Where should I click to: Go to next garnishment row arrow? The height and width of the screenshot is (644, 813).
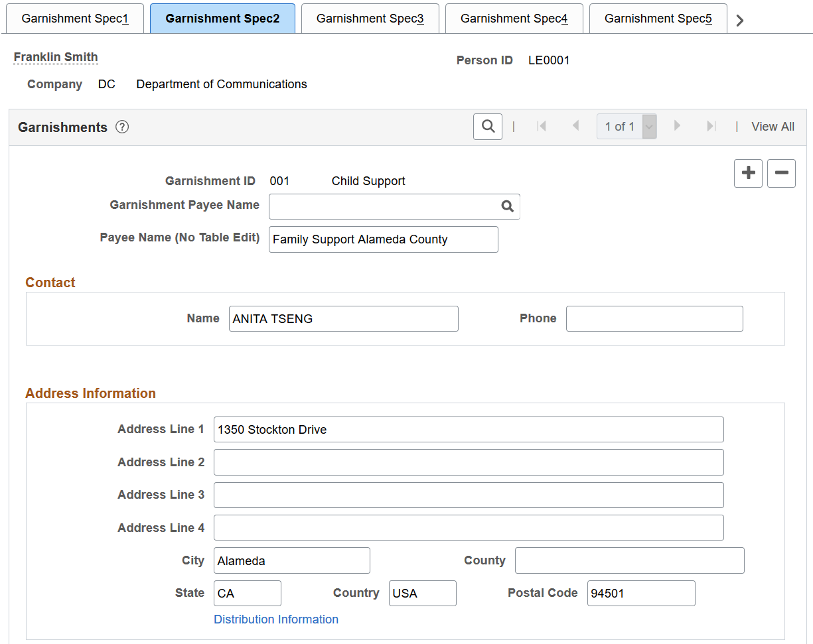pyautogui.click(x=677, y=126)
